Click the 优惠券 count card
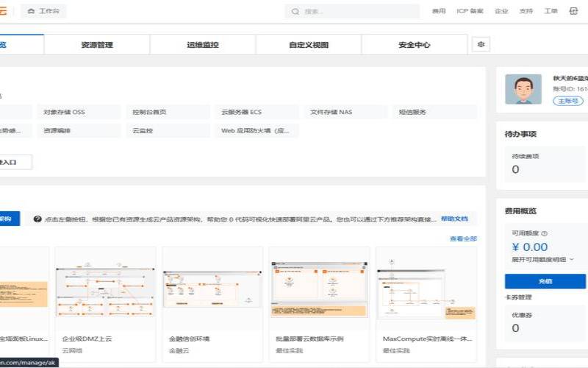 pyautogui.click(x=545, y=323)
